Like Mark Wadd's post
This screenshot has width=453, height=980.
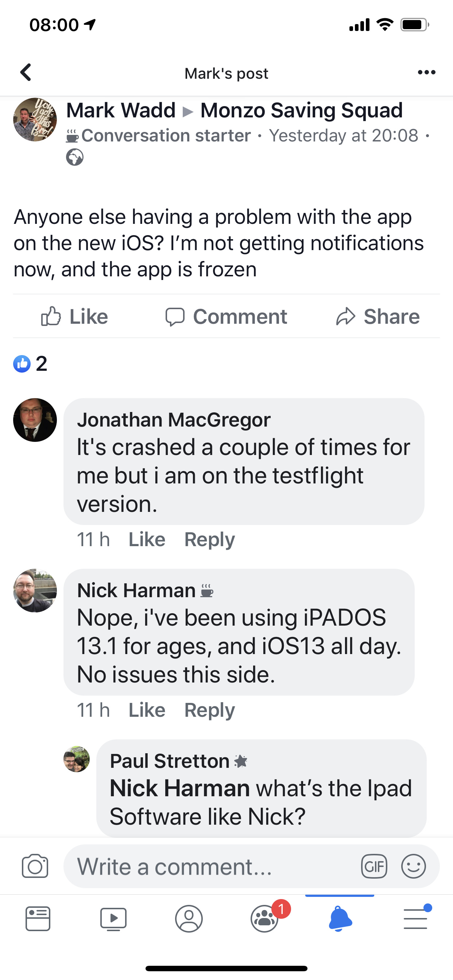pos(75,316)
